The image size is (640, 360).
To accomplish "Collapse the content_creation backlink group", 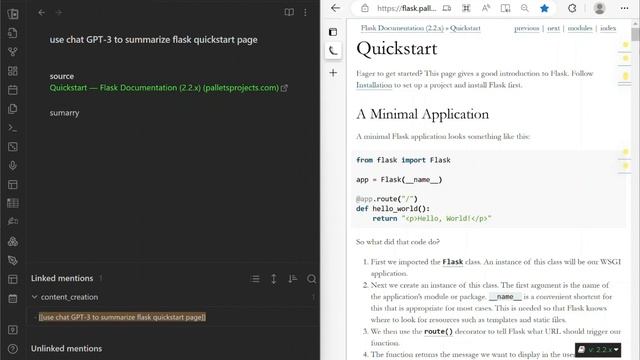I will 34,297.
